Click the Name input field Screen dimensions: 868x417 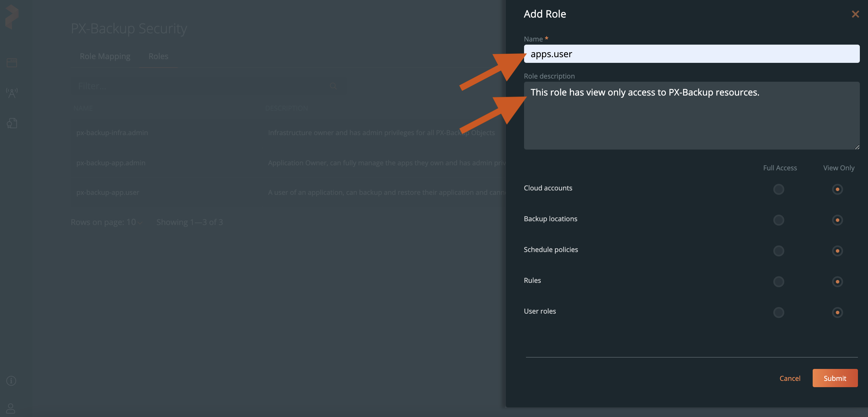(691, 54)
